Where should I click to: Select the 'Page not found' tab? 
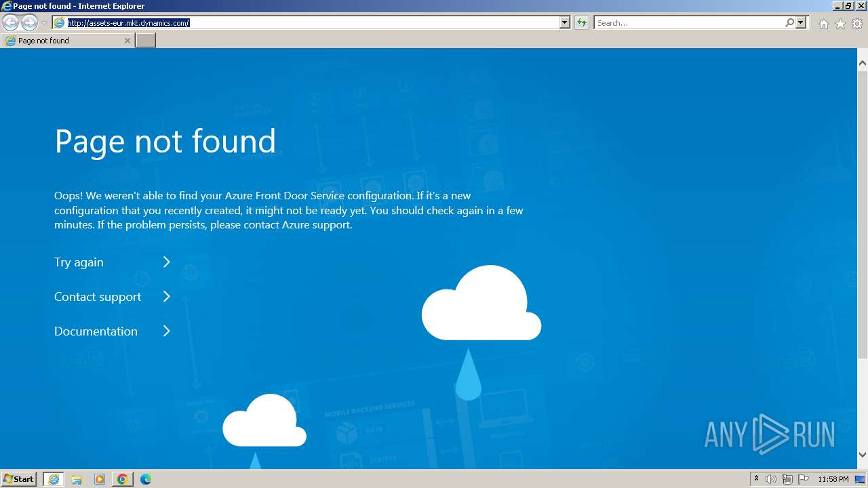[x=66, y=41]
